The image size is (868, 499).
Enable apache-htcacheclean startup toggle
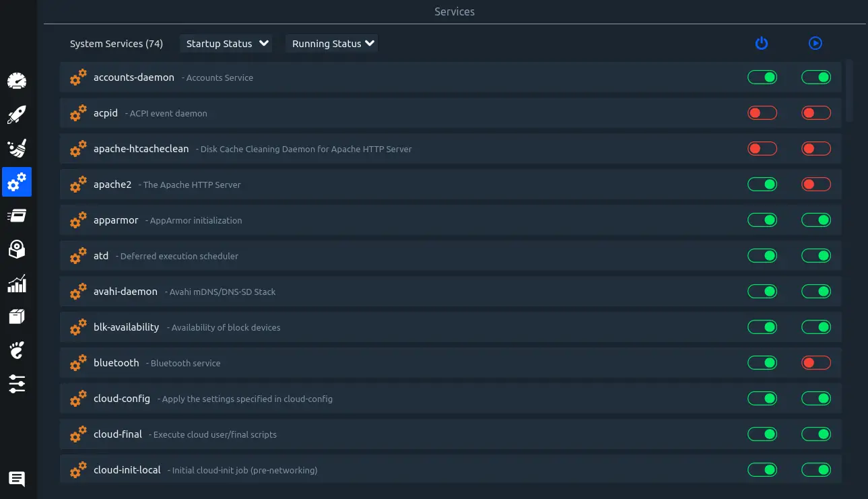click(x=762, y=149)
